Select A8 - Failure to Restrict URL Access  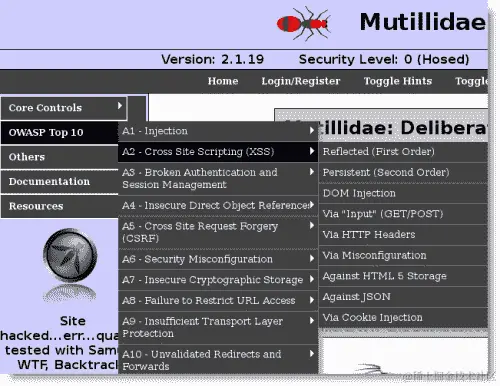pos(218,301)
